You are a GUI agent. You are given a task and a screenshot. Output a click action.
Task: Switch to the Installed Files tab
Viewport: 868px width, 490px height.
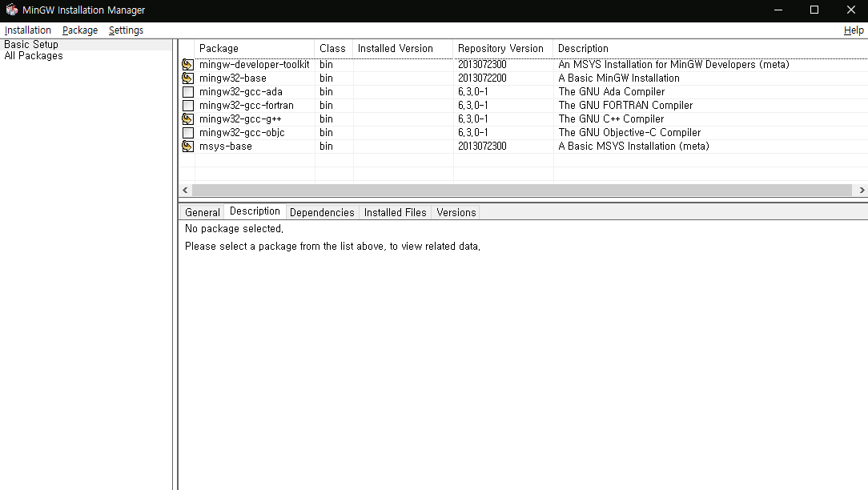(x=396, y=213)
